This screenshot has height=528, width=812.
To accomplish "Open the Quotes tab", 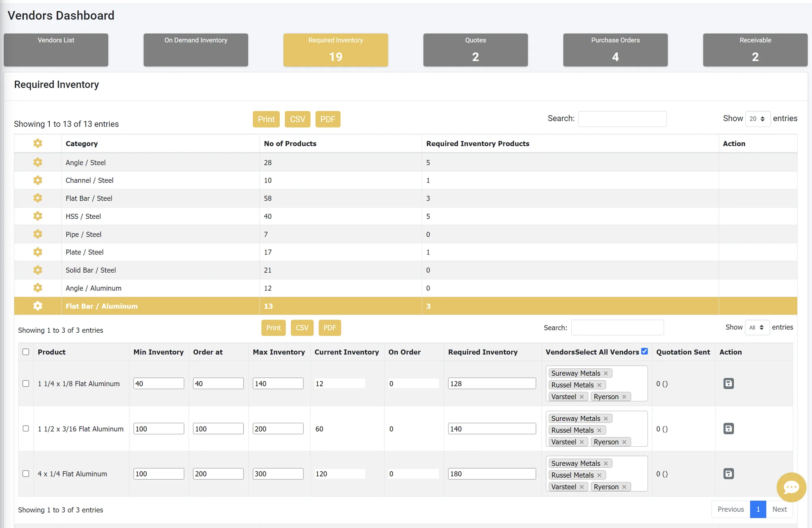I will (475, 50).
